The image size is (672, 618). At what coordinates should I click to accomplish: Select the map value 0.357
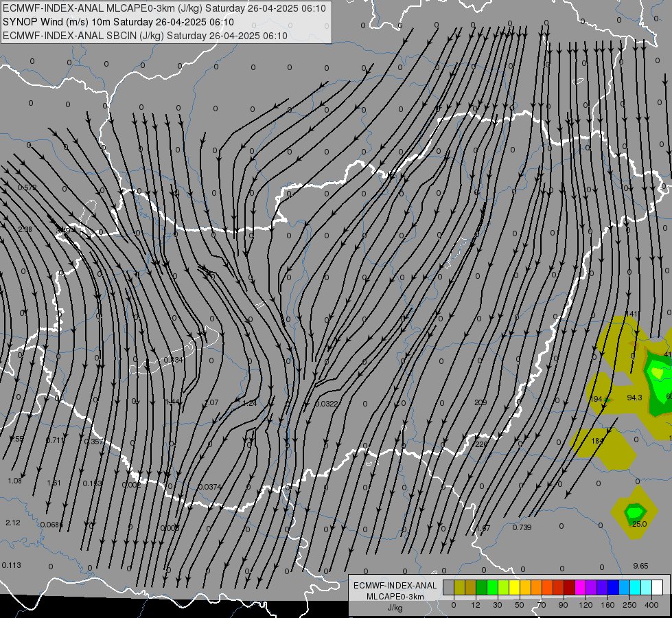click(93, 442)
